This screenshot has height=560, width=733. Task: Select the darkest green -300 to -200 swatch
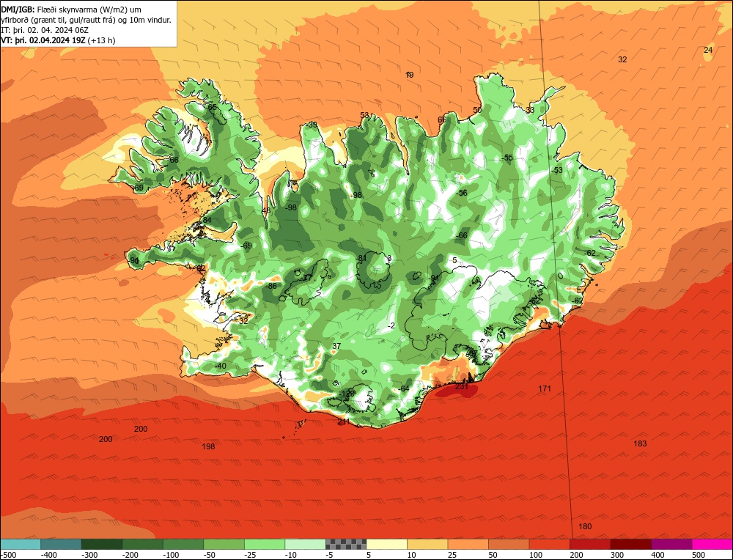(x=102, y=544)
